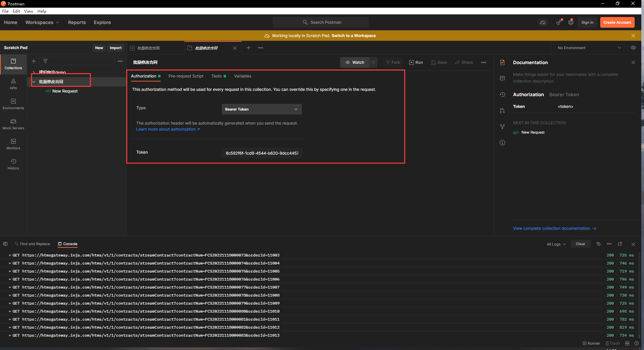Open Find and Replace panel

point(32,244)
